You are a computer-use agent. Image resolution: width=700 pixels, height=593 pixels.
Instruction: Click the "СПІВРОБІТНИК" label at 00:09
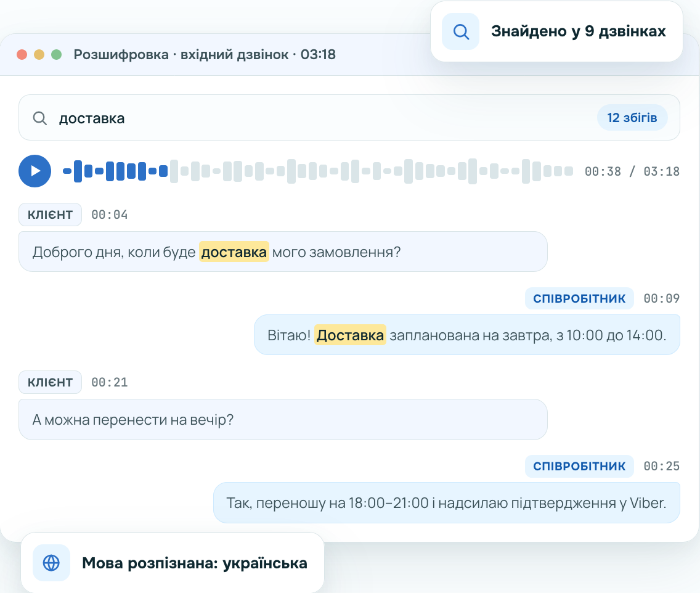(579, 298)
